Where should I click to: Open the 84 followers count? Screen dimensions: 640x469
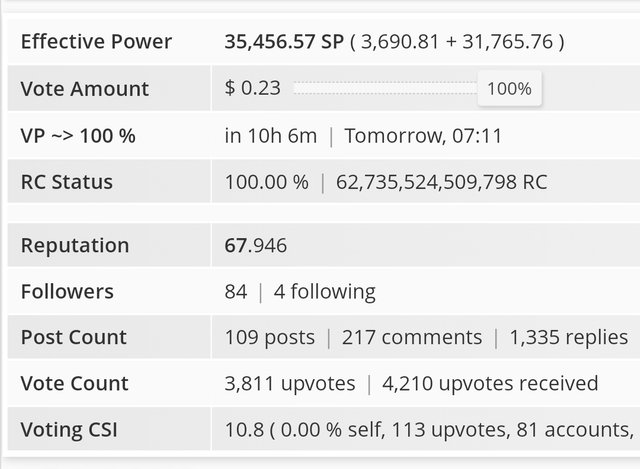coord(236,292)
